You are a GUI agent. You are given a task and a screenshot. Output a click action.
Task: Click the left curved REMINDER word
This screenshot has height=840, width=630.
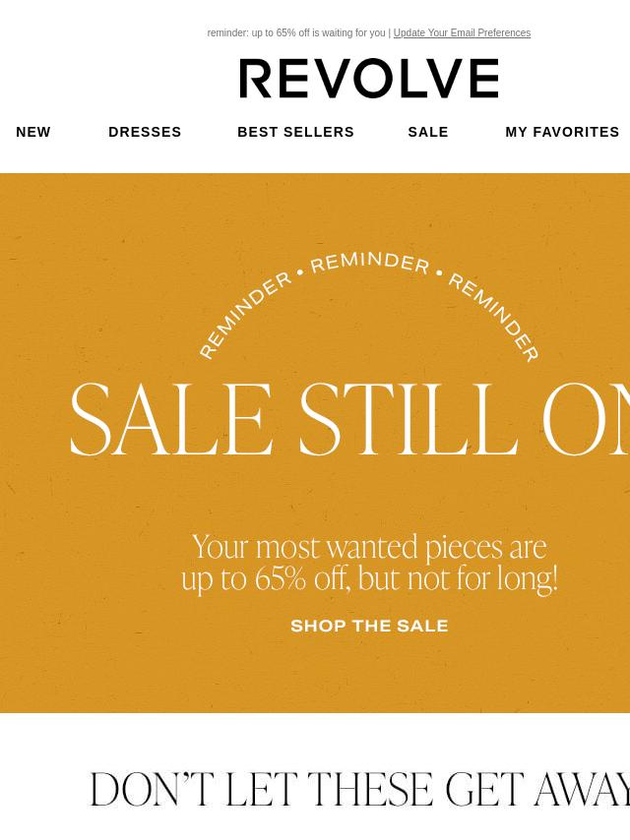(x=244, y=315)
